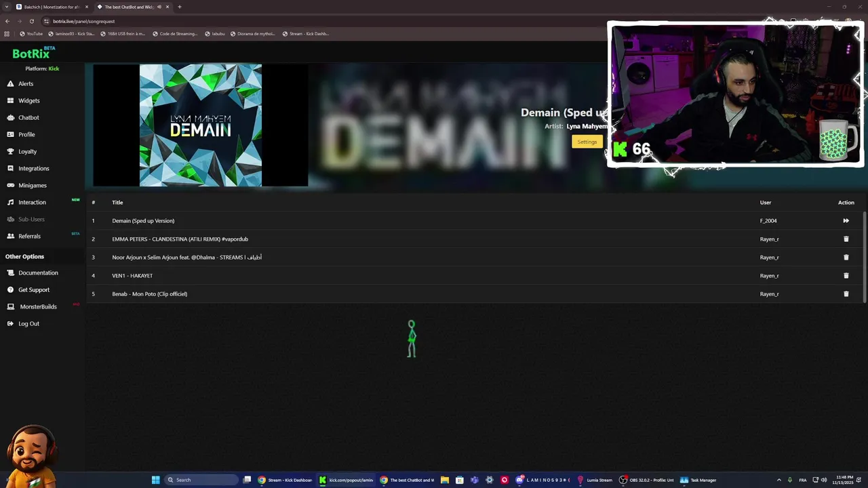Open the Alerts sidebar section
Image resolution: width=868 pixels, height=488 pixels.
click(25, 84)
